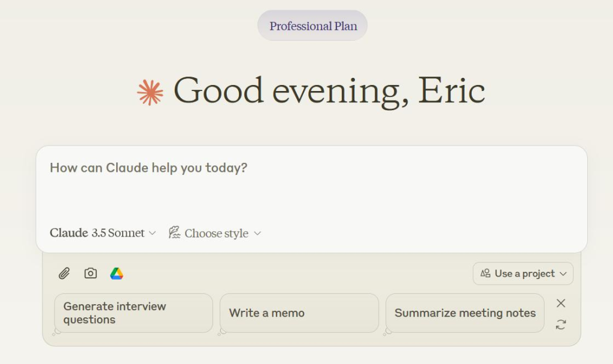Click the feather style icon
Image resolution: width=613 pixels, height=364 pixels.
click(174, 232)
